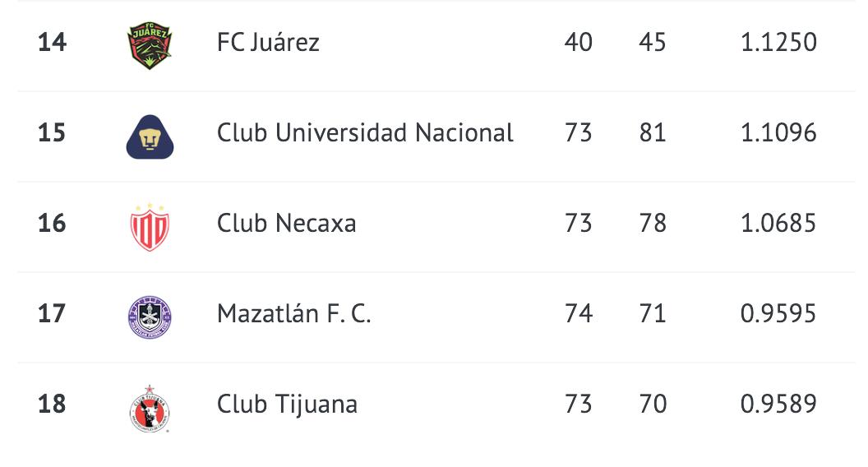This screenshot has height=467, width=868.
Task: Click Club Necaxa quotient 1.0685
Action: point(778,224)
